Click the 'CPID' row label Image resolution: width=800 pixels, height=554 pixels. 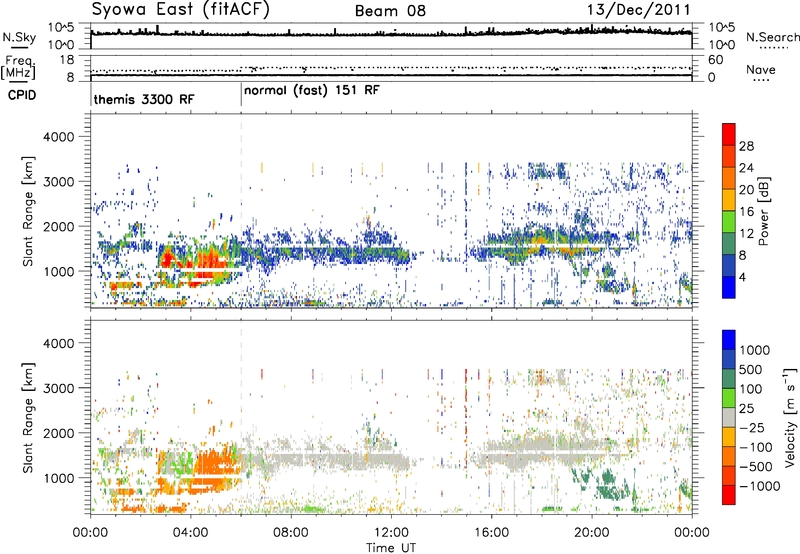pyautogui.click(x=22, y=95)
